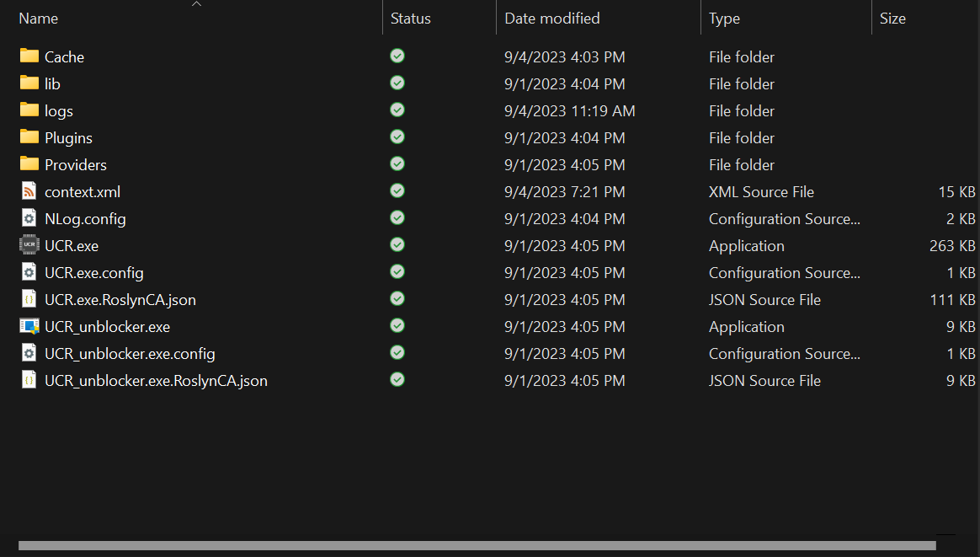The width and height of the screenshot is (980, 557).
Task: Click the UCR.exe.config file icon
Action: coord(29,271)
